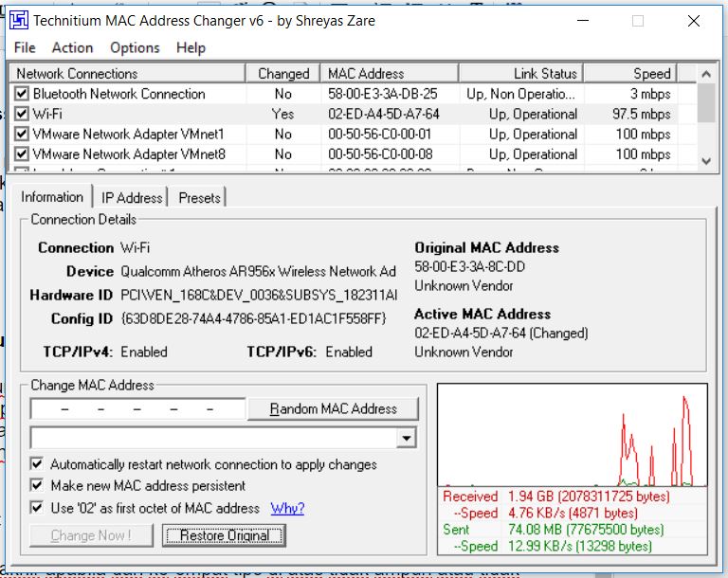
Task: Click the connections list scroll up arrow
Action: [x=706, y=73]
